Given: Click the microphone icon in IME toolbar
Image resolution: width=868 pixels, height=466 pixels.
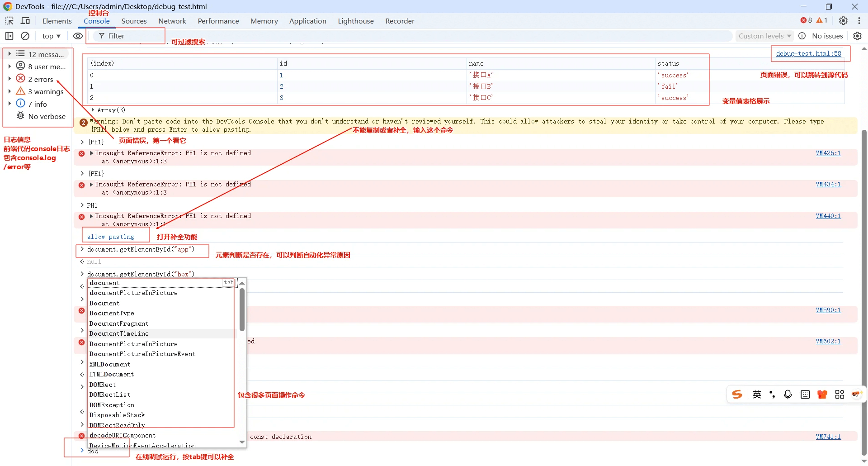Looking at the screenshot, I should [788, 395].
